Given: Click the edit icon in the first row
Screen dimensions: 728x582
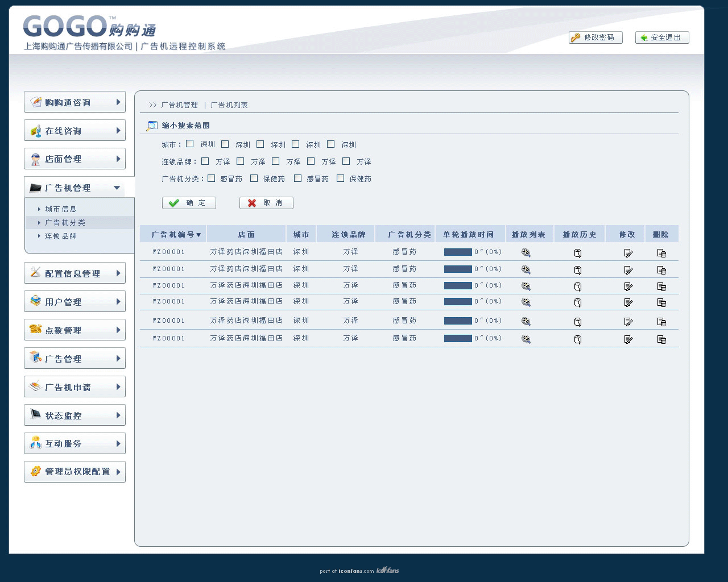Looking at the screenshot, I should [x=628, y=253].
